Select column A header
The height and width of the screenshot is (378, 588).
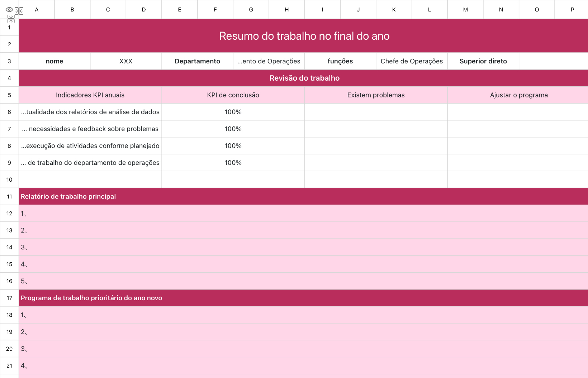[37, 10]
